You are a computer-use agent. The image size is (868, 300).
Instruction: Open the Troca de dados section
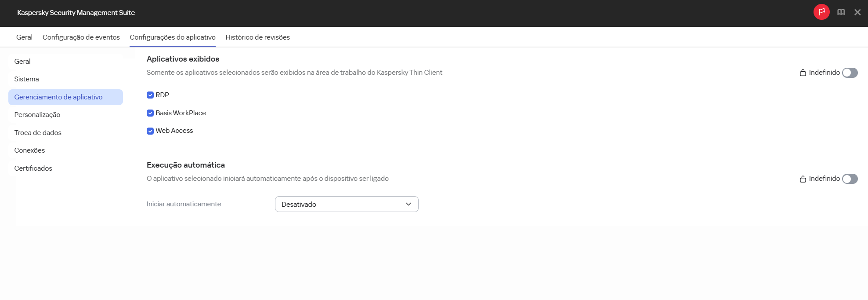65,133
